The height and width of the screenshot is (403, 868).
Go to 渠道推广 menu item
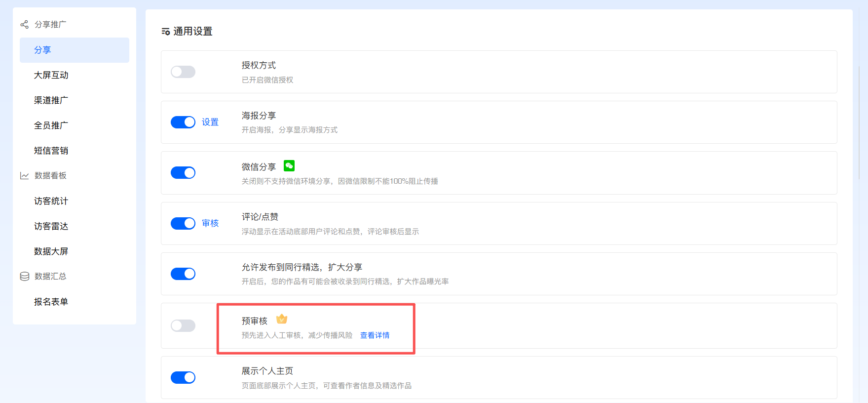tap(51, 100)
